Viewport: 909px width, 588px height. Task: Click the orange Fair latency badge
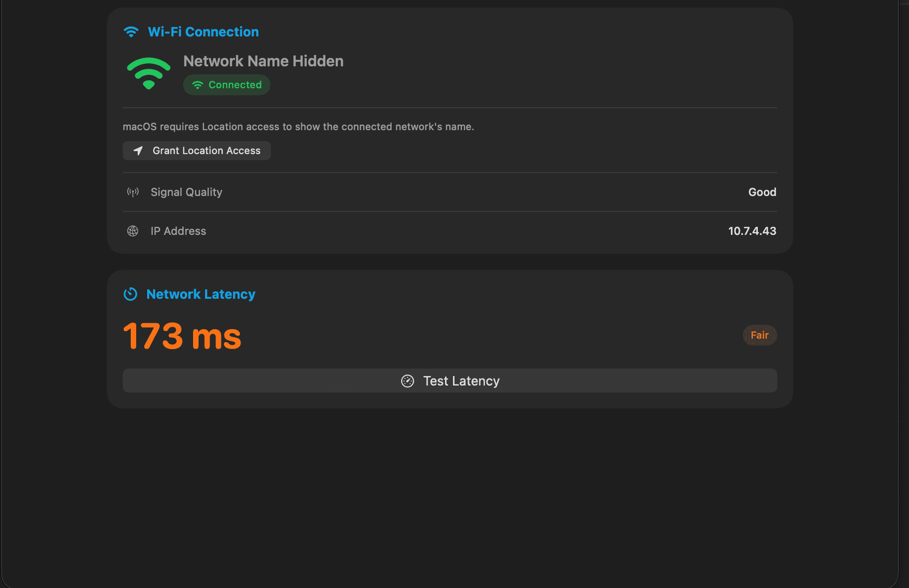760,335
